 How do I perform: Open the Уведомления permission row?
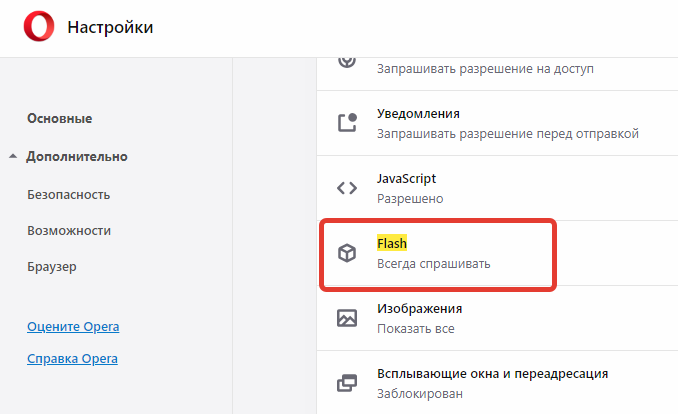coord(497,123)
